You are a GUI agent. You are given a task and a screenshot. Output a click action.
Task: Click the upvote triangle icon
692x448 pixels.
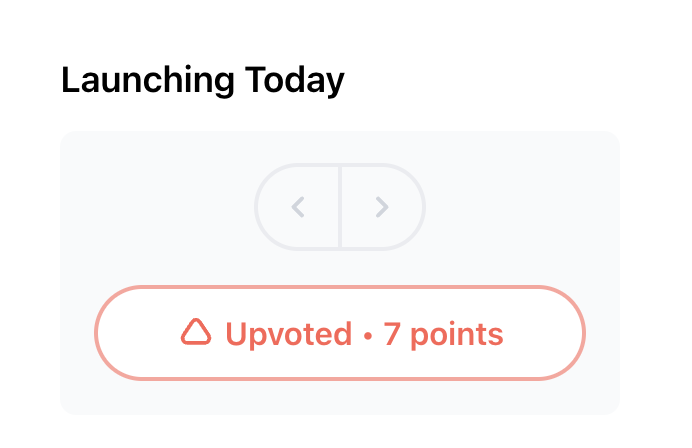pyautogui.click(x=196, y=333)
